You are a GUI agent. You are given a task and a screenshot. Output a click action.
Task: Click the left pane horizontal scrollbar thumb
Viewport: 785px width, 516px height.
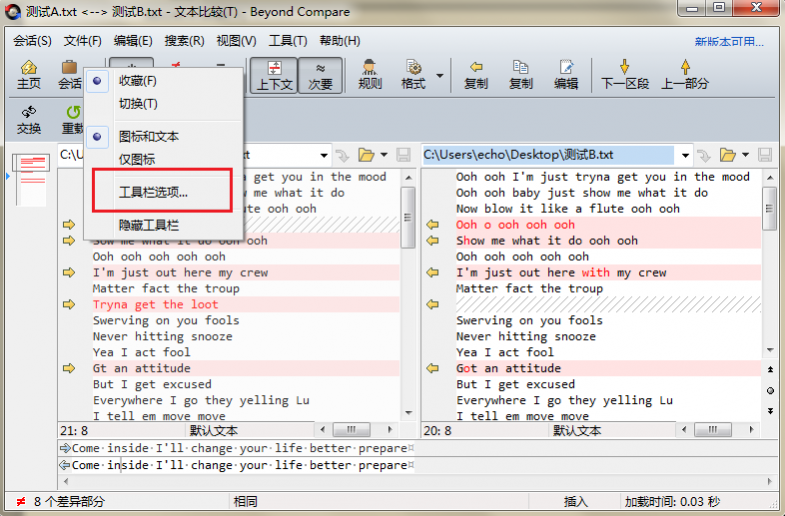point(351,429)
